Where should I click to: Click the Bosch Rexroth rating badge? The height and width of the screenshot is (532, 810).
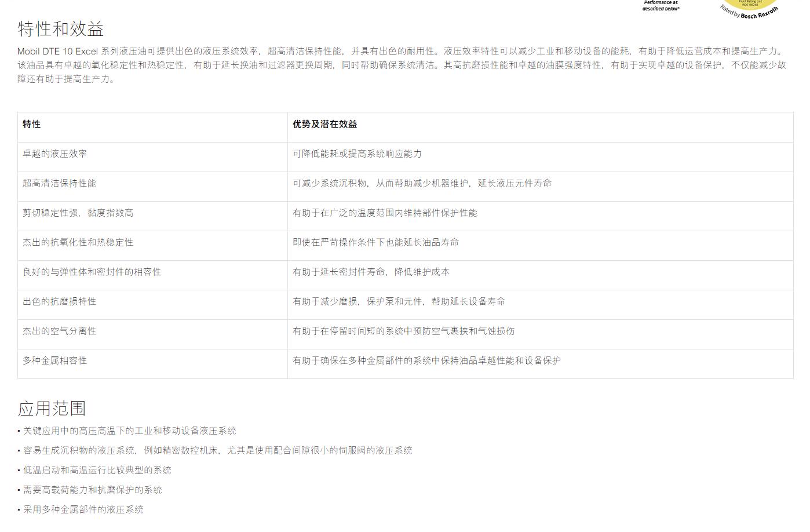(749, 10)
